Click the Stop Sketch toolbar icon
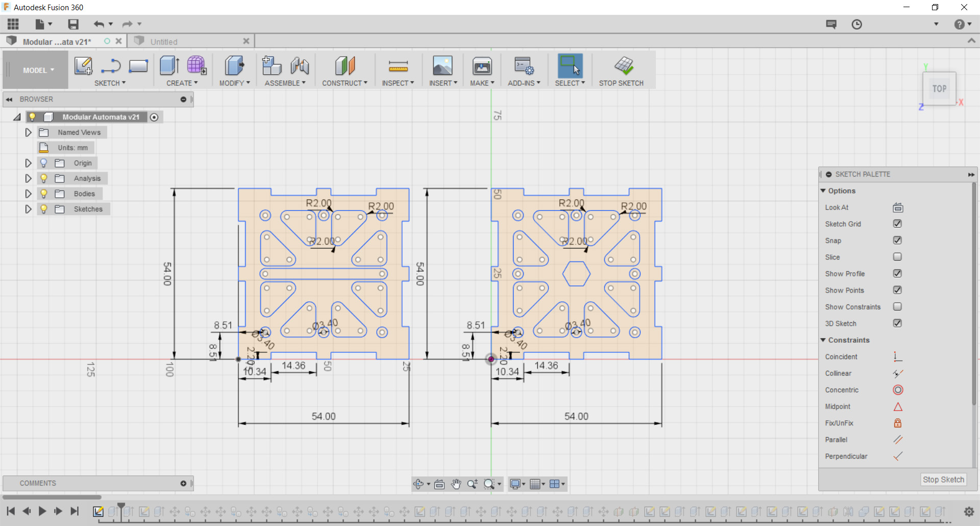Image resolution: width=980 pixels, height=526 pixels. (x=624, y=66)
